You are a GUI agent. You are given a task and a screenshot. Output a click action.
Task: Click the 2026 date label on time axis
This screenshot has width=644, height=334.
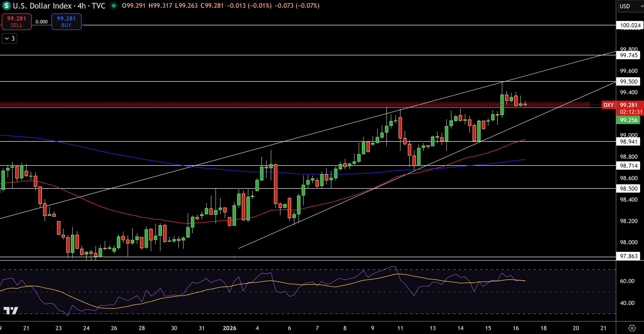point(230,328)
